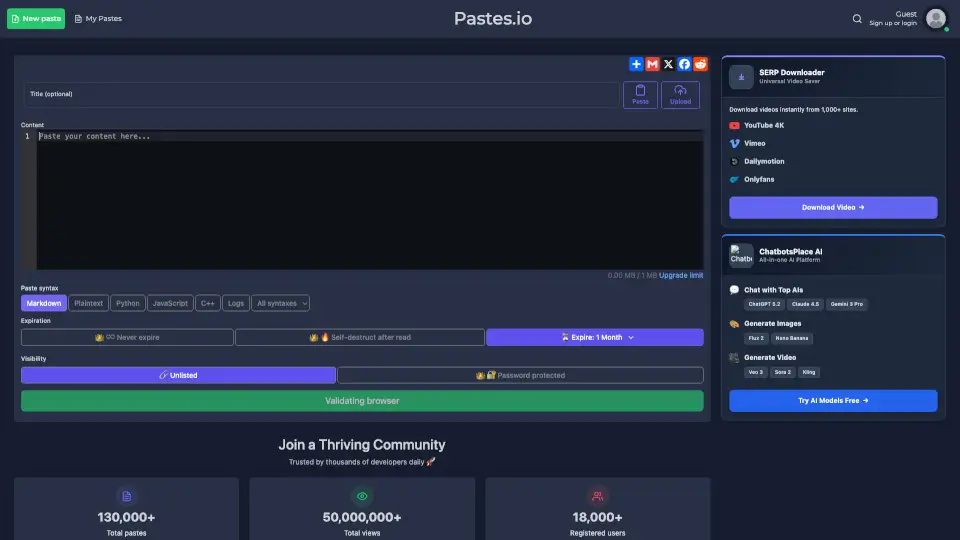Click the Onlyfans icon
960x540 pixels.
pyautogui.click(x=734, y=179)
